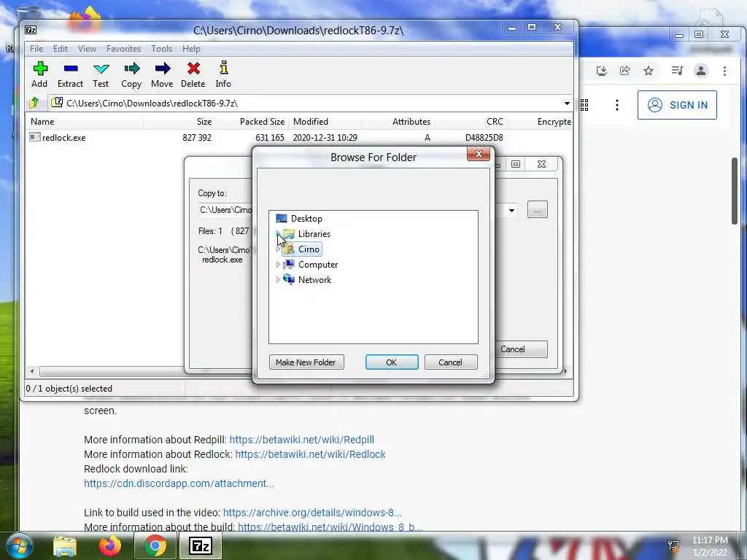Go up one folder level in 7-Zip
Image resolution: width=747 pixels, height=560 pixels.
point(34,103)
